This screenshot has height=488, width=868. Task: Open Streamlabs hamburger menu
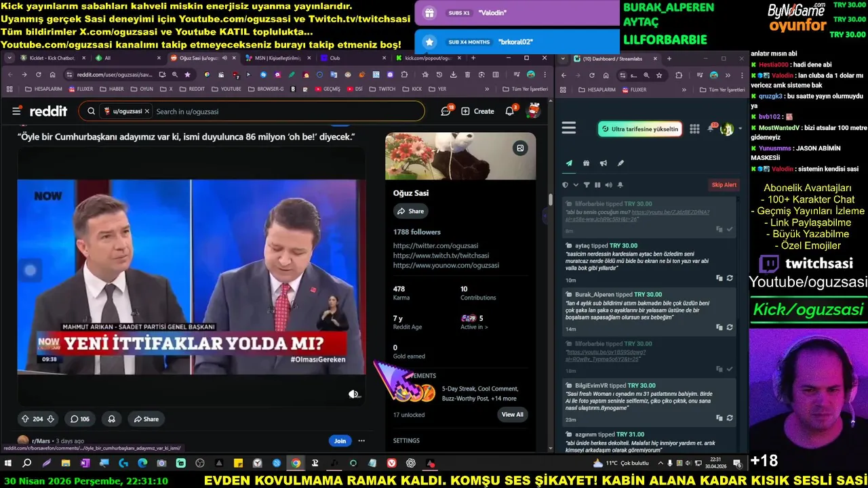[569, 128]
